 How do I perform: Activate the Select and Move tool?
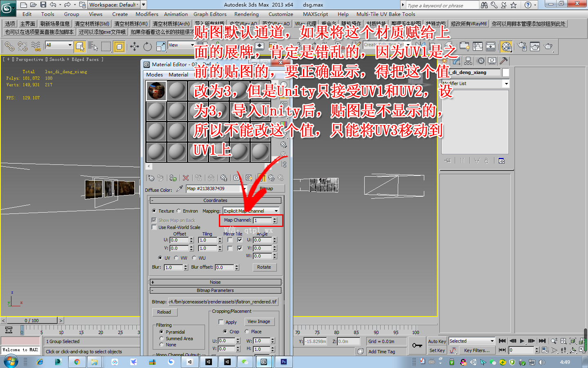point(134,47)
